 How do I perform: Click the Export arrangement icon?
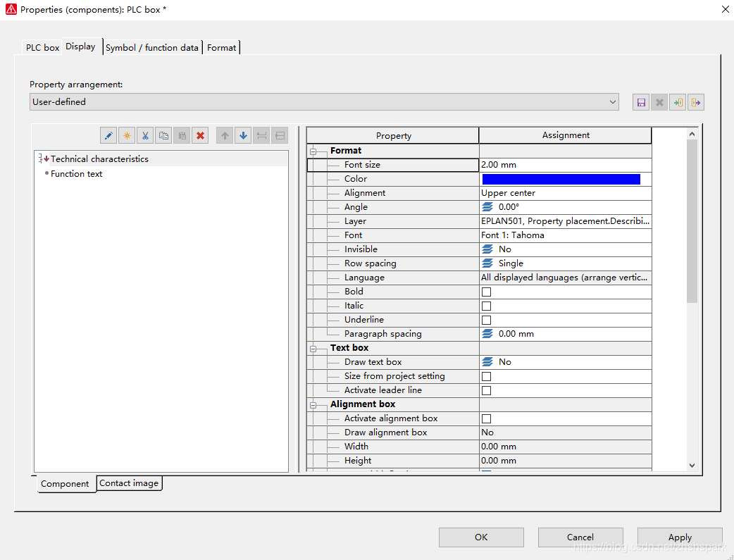696,103
